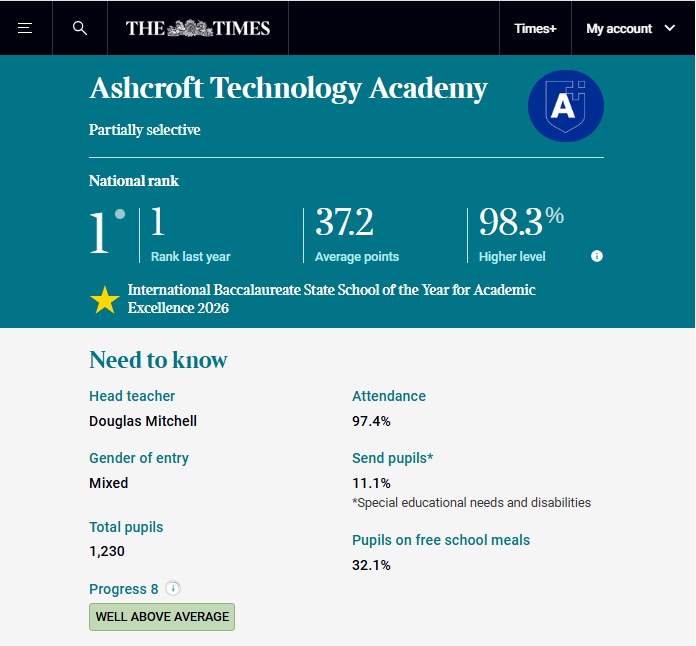Click the yellow award star icon
This screenshot has height=646, width=696.
click(x=105, y=300)
